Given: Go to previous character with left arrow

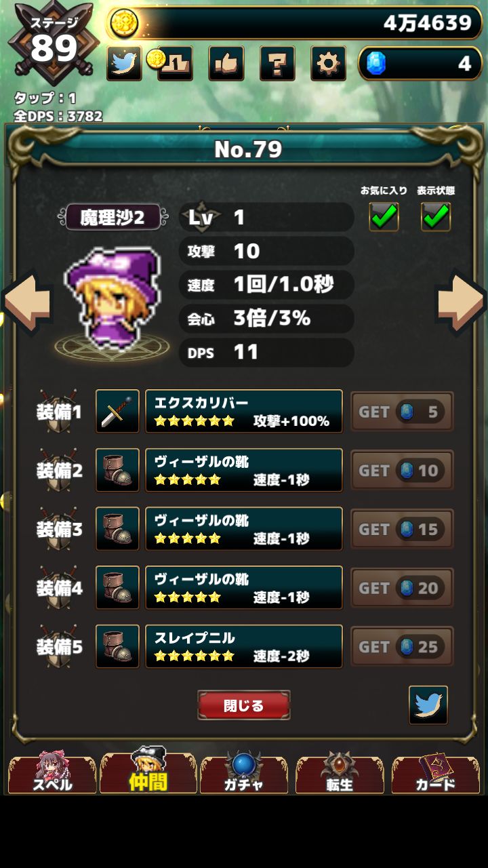Looking at the screenshot, I should (x=27, y=302).
